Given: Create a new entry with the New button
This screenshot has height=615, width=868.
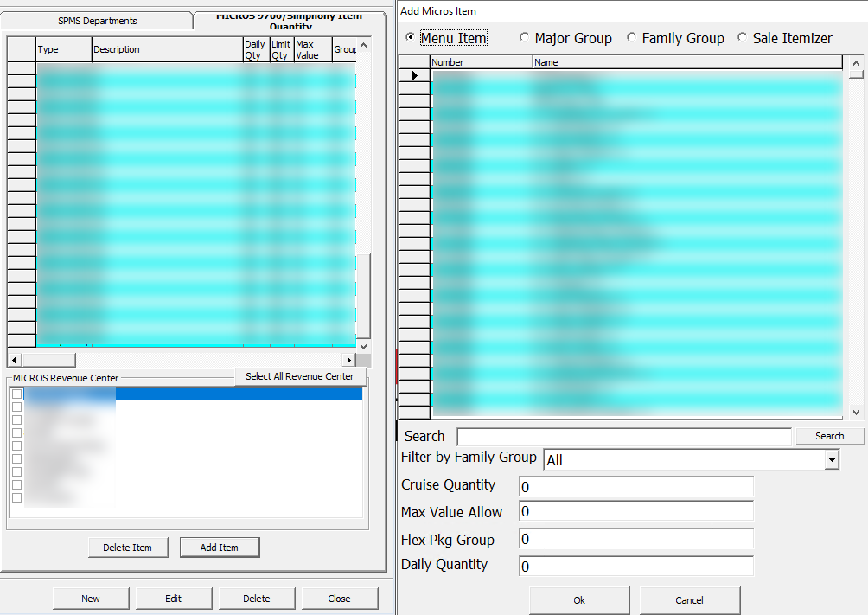Looking at the screenshot, I should 91,598.
